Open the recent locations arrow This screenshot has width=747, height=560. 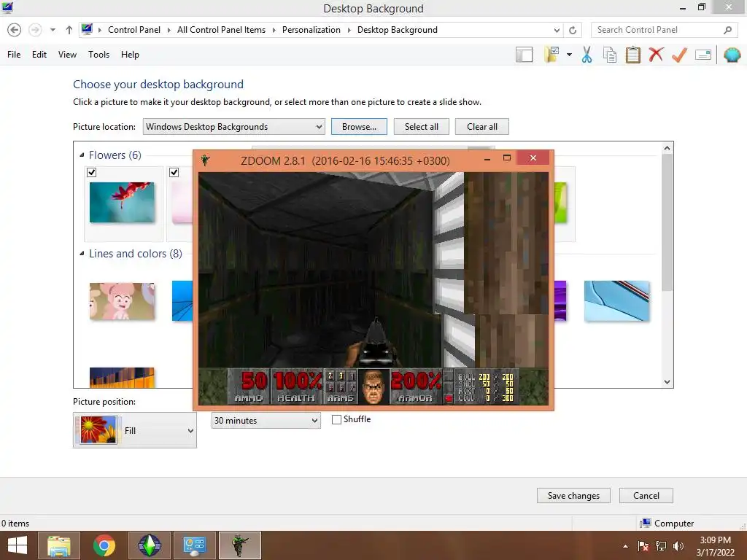pyautogui.click(x=53, y=30)
